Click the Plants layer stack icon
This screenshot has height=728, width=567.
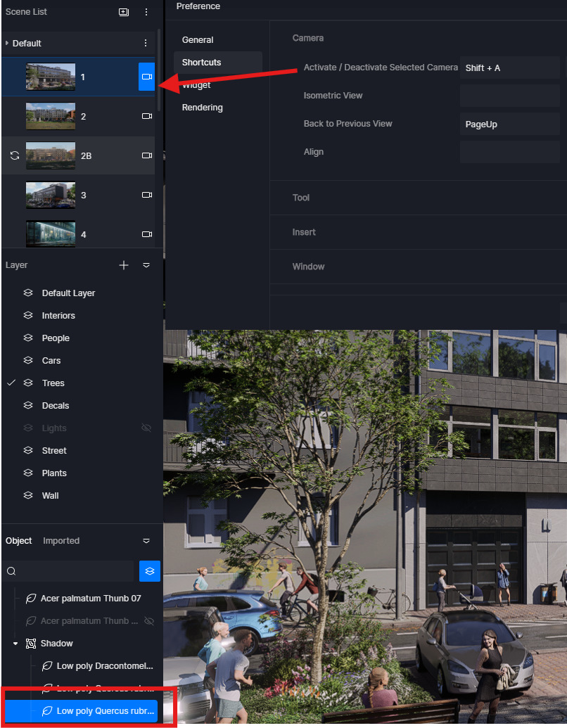28,473
